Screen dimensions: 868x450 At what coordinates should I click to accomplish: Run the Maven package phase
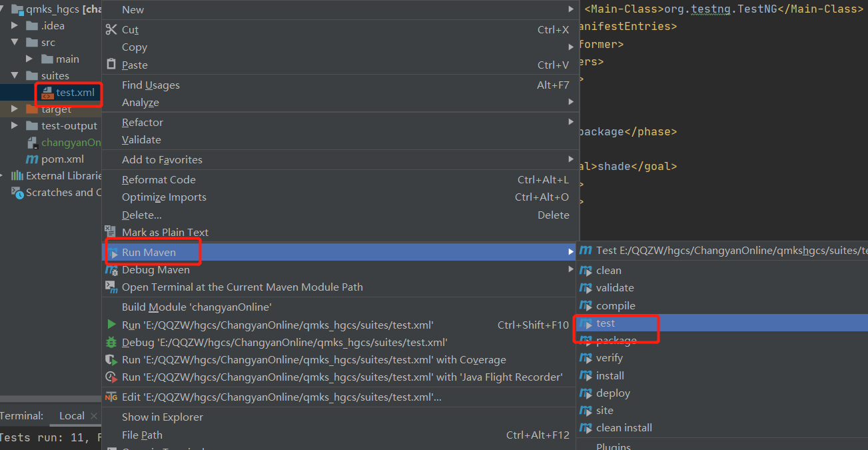click(x=616, y=341)
